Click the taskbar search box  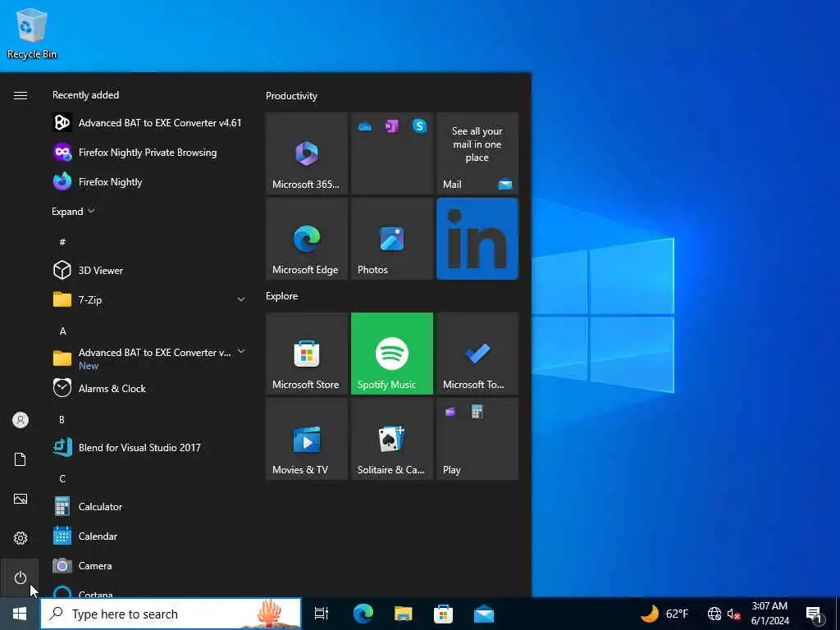pos(171,614)
